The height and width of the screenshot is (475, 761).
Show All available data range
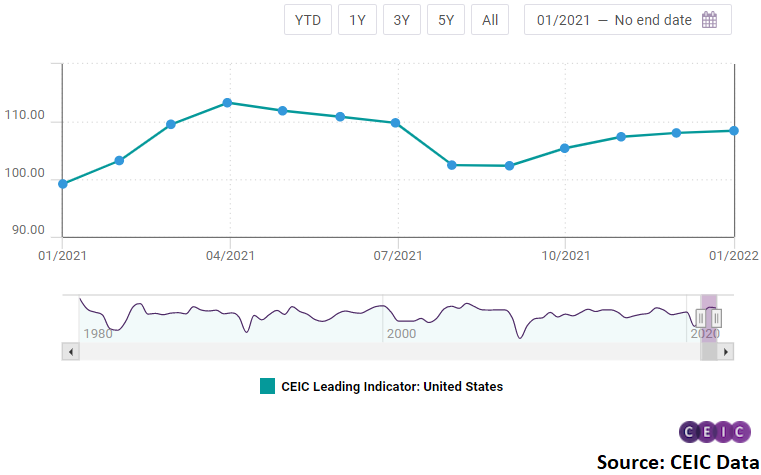click(490, 20)
